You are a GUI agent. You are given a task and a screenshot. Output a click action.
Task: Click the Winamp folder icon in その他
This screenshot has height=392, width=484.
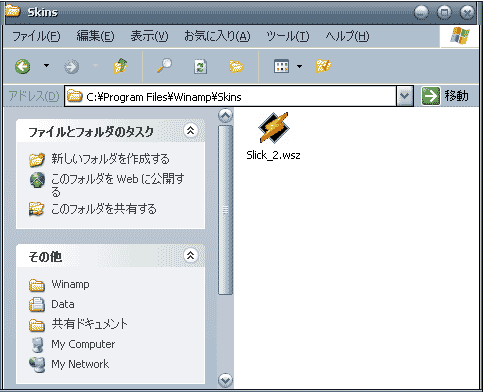pos(37,285)
